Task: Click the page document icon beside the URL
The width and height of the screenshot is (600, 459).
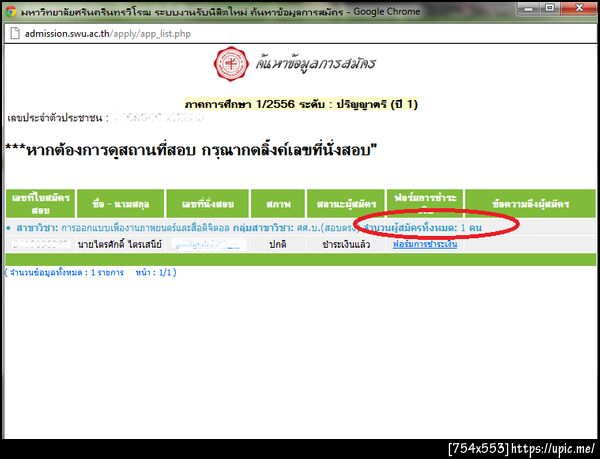Action: point(15,33)
